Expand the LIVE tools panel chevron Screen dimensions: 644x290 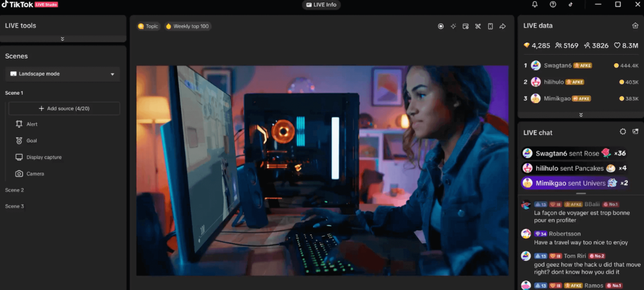coord(62,39)
